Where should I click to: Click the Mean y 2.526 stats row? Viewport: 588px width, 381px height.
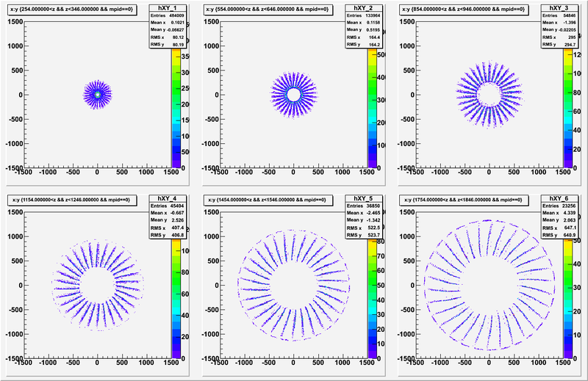coord(168,220)
